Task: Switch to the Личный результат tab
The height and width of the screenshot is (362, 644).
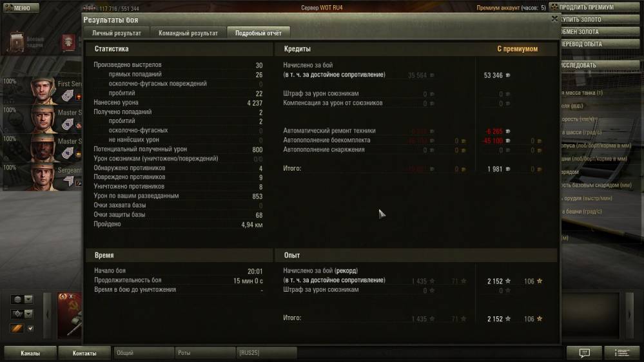Action: tap(116, 33)
